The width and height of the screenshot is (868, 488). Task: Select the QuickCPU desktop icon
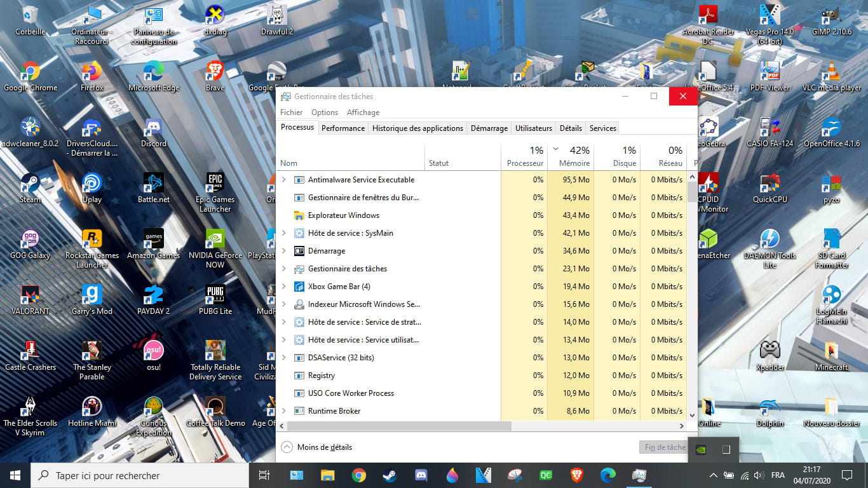[x=770, y=189]
